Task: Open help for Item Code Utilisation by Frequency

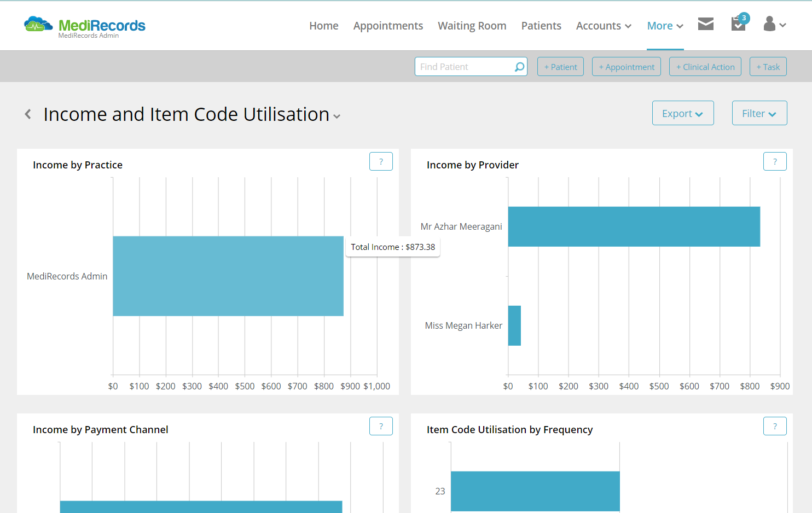Action: pos(775,426)
